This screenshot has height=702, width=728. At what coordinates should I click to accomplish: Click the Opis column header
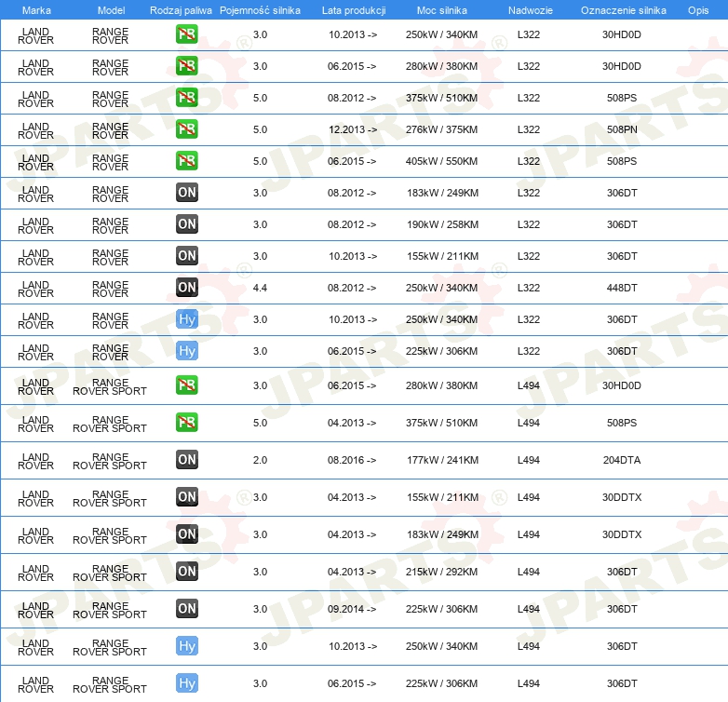click(x=698, y=10)
